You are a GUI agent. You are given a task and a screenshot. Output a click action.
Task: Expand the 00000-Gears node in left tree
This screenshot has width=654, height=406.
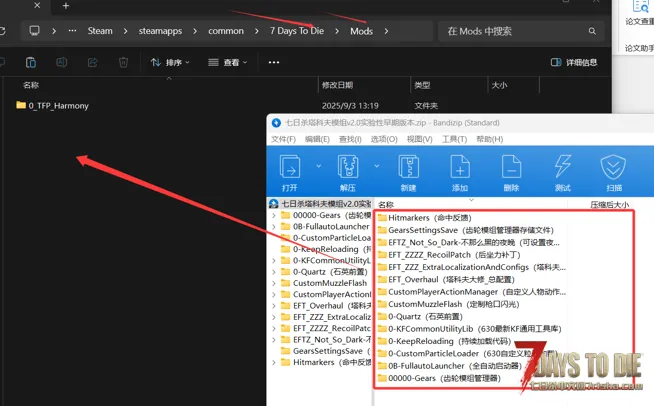pos(274,215)
